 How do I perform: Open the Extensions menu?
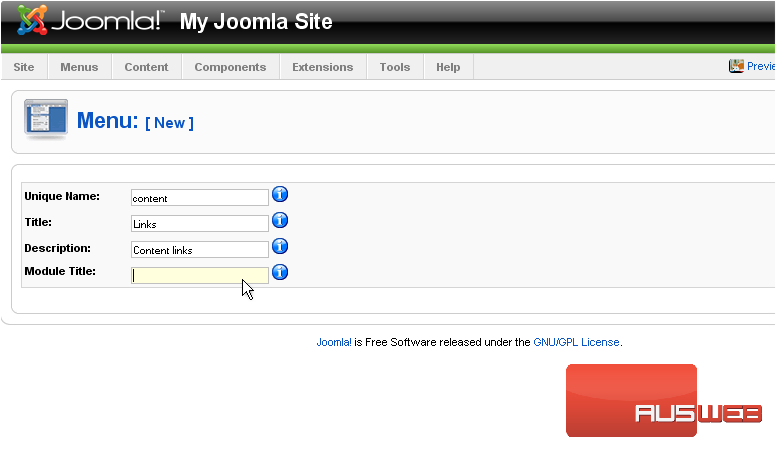coord(322,67)
